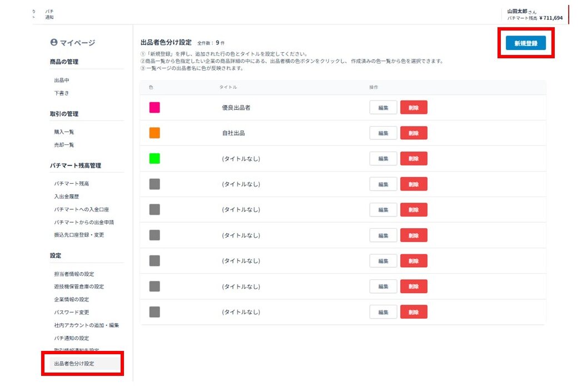Go to 下書き in the sidebar
Viewport: 587px width, 392px height.
pos(62,93)
